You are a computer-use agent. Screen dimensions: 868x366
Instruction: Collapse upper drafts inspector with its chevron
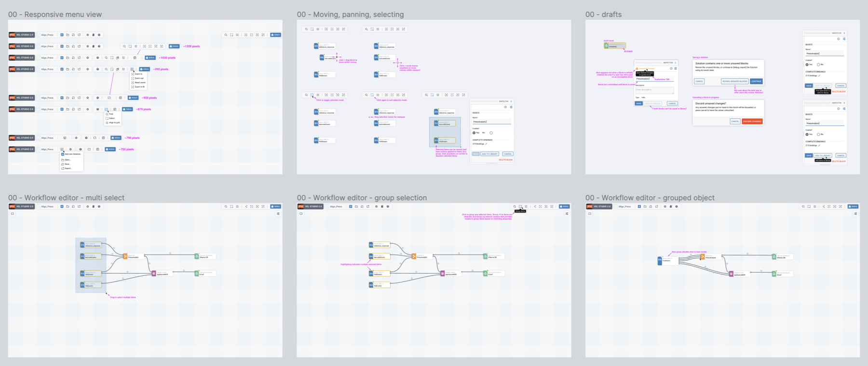tap(844, 33)
